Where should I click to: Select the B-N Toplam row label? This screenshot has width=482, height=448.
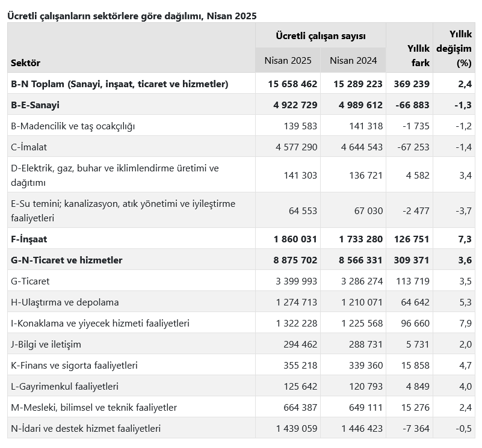120,84
